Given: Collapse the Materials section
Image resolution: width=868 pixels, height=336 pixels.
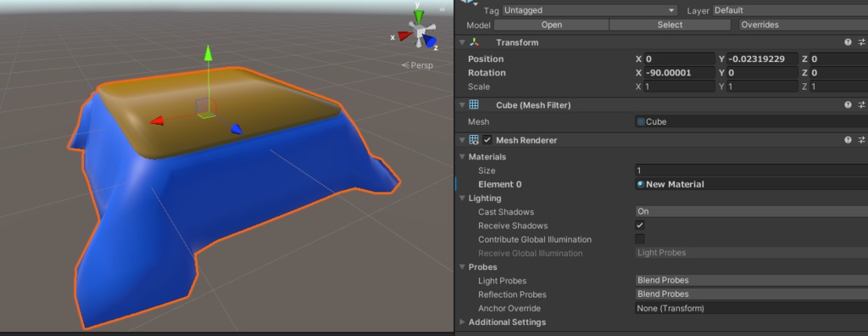Looking at the screenshot, I should (x=463, y=157).
